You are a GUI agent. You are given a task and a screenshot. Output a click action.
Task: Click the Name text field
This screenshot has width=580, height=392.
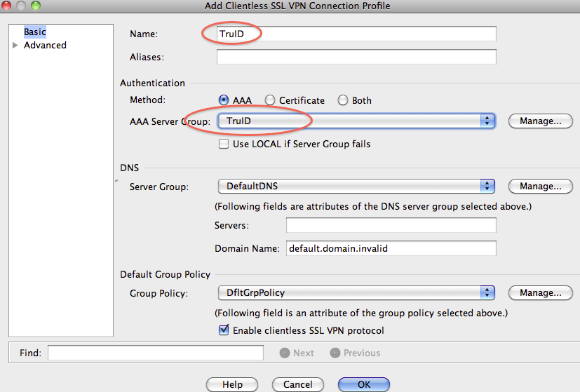click(x=356, y=34)
